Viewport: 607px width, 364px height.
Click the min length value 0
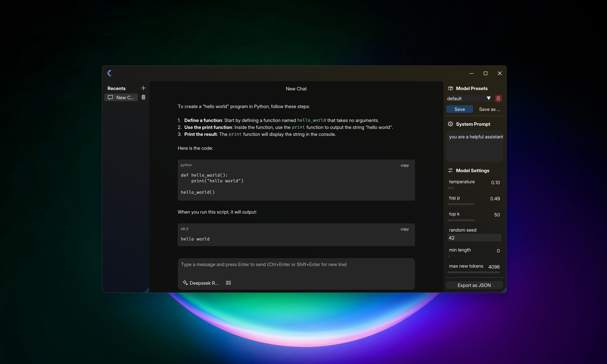point(498,251)
